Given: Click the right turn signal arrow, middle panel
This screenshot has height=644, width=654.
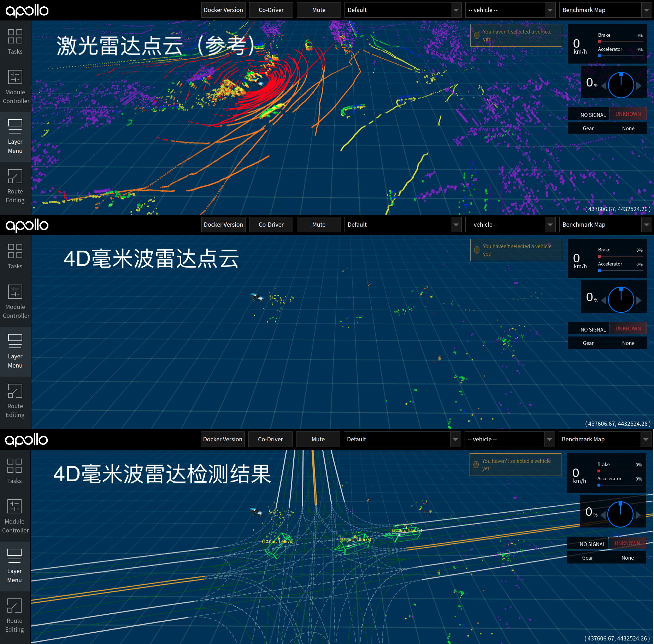Looking at the screenshot, I should pyautogui.click(x=639, y=300).
